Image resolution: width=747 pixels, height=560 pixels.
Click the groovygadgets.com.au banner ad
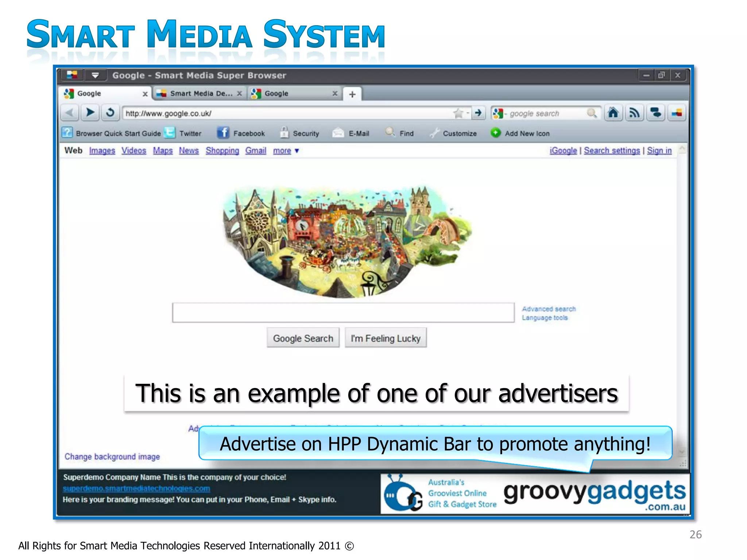[x=535, y=494]
